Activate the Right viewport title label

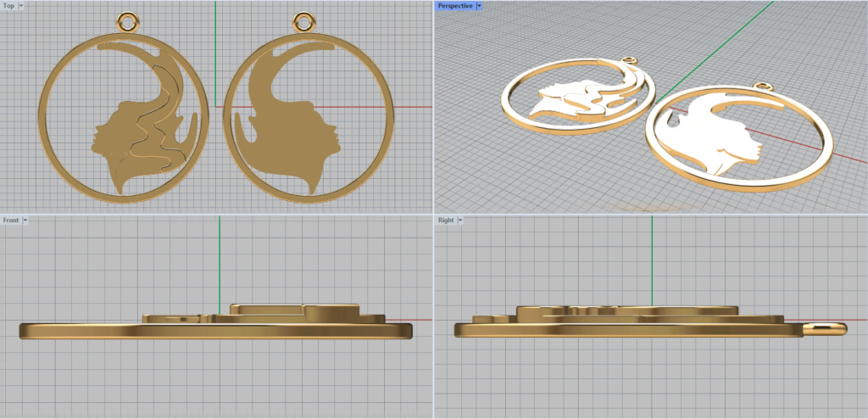445,220
